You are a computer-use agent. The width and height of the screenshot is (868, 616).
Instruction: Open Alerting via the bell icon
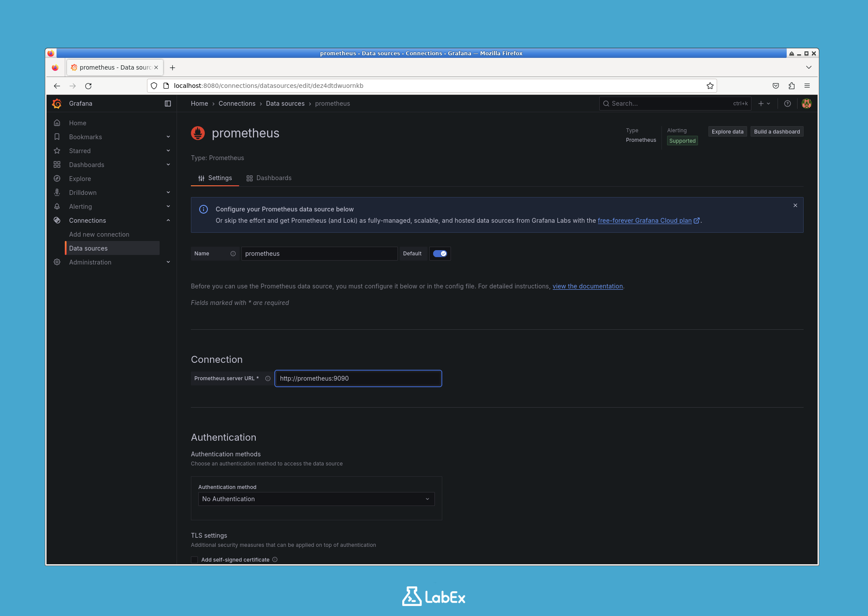pyautogui.click(x=57, y=206)
